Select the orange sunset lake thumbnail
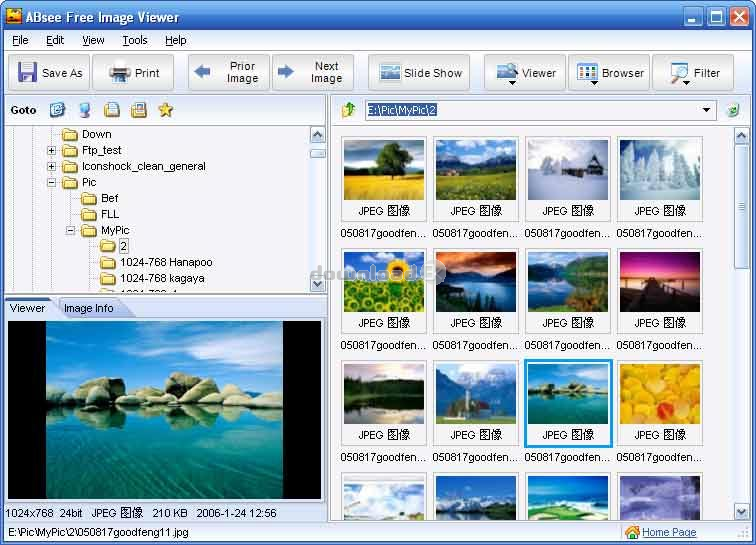 click(476, 282)
